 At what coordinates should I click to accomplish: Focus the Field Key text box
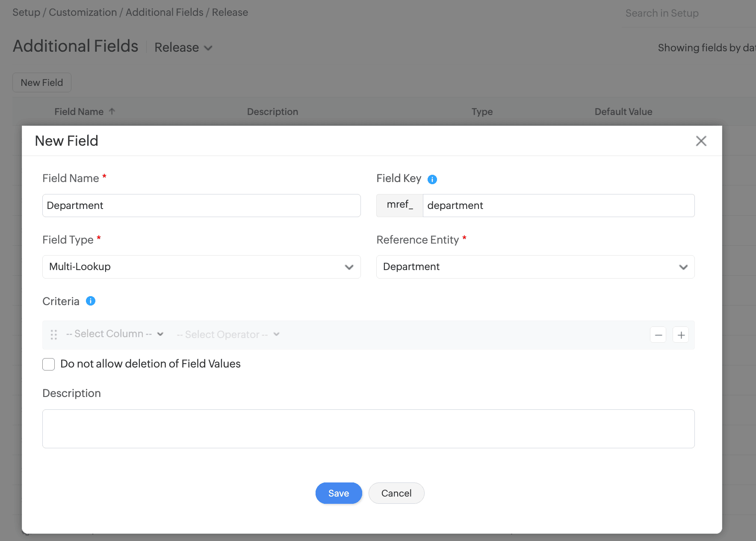click(x=558, y=206)
